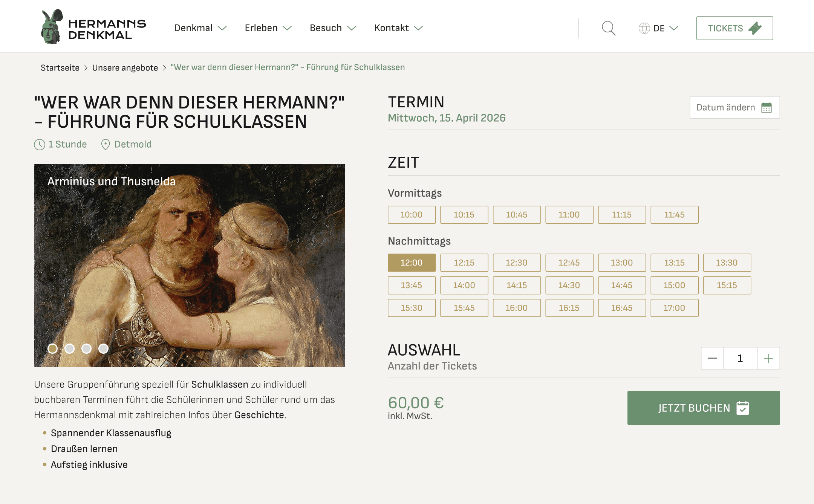Go to Startseite breadcrumb
The height and width of the screenshot is (504, 814).
[x=60, y=68]
